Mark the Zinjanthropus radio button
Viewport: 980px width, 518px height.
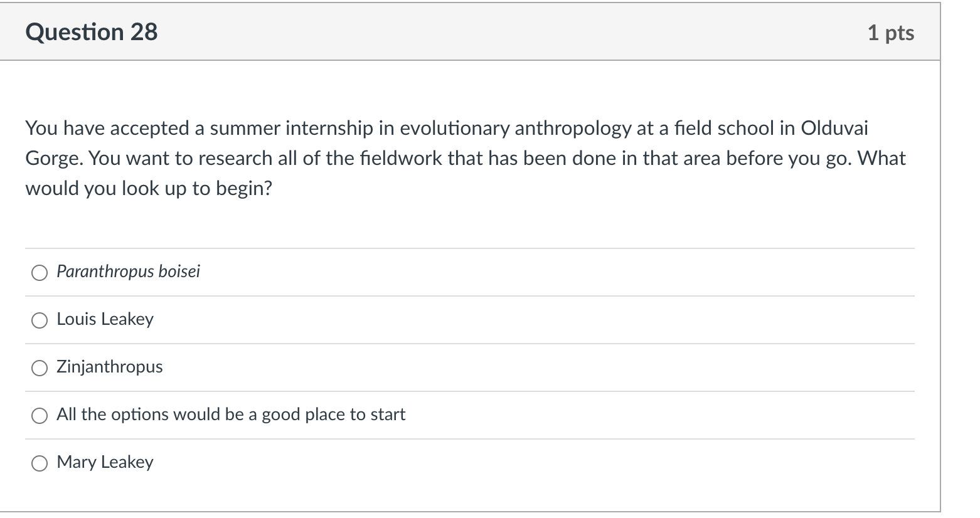40,367
